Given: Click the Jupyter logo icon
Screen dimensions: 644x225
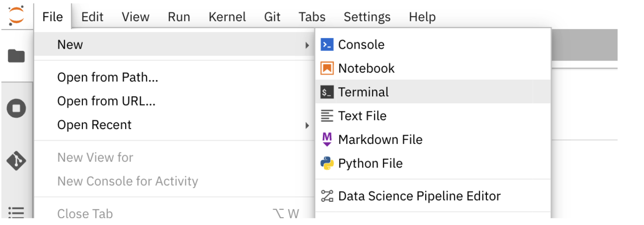Looking at the screenshot, I should pos(16,16).
